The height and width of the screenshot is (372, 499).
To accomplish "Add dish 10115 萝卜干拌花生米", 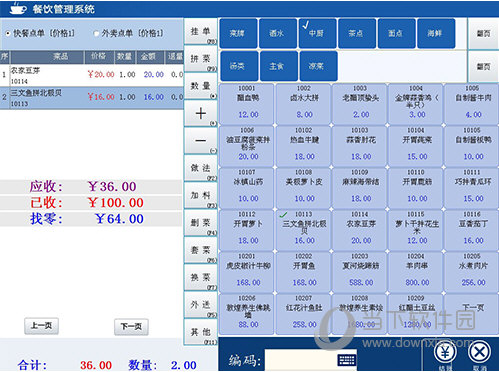I will [416, 230].
